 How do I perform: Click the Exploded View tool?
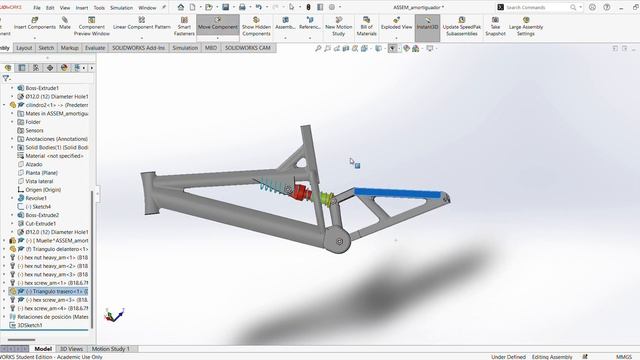(396, 24)
